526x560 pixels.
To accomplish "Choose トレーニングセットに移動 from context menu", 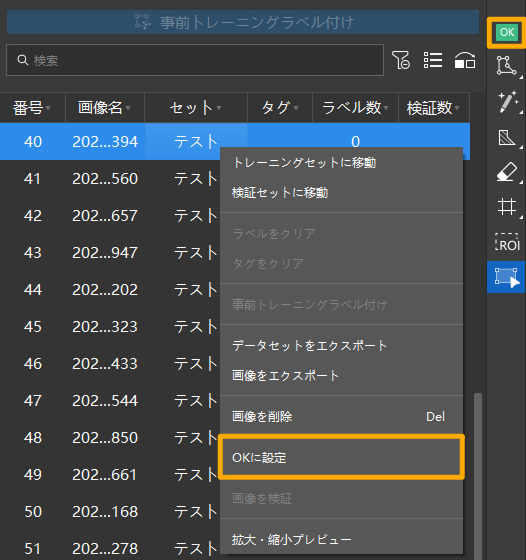I will (x=341, y=163).
